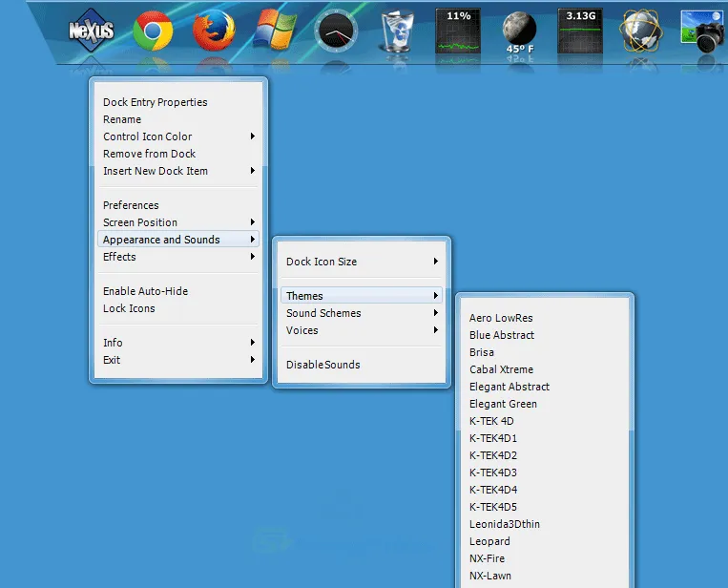The height and width of the screenshot is (588, 728).
Task: Pick the K-TEK4D3 theme
Action: (545, 472)
